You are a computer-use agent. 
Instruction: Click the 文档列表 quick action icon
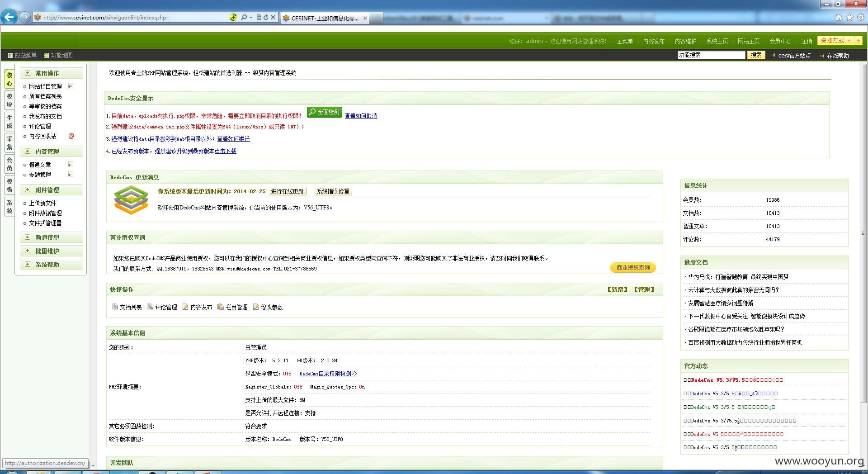coord(115,307)
